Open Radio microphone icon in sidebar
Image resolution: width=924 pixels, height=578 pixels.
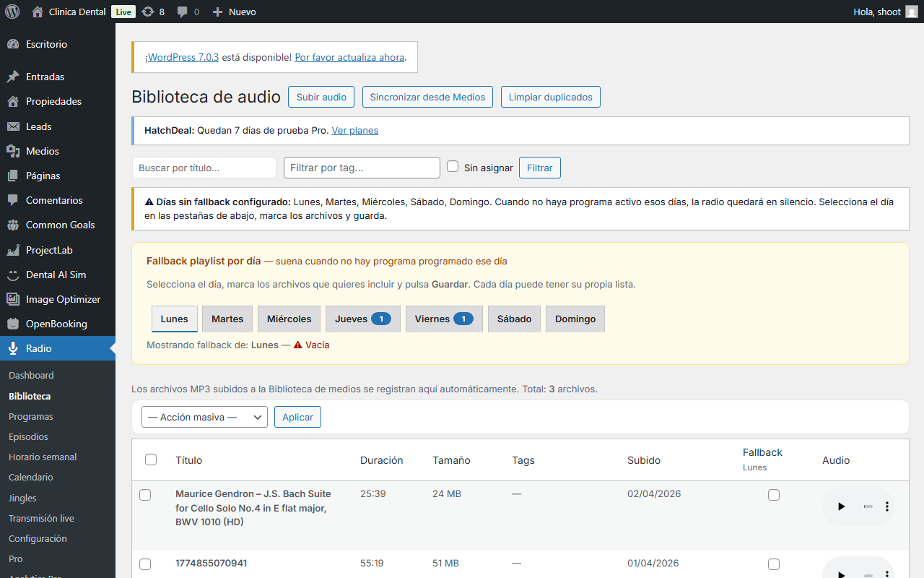coord(13,348)
